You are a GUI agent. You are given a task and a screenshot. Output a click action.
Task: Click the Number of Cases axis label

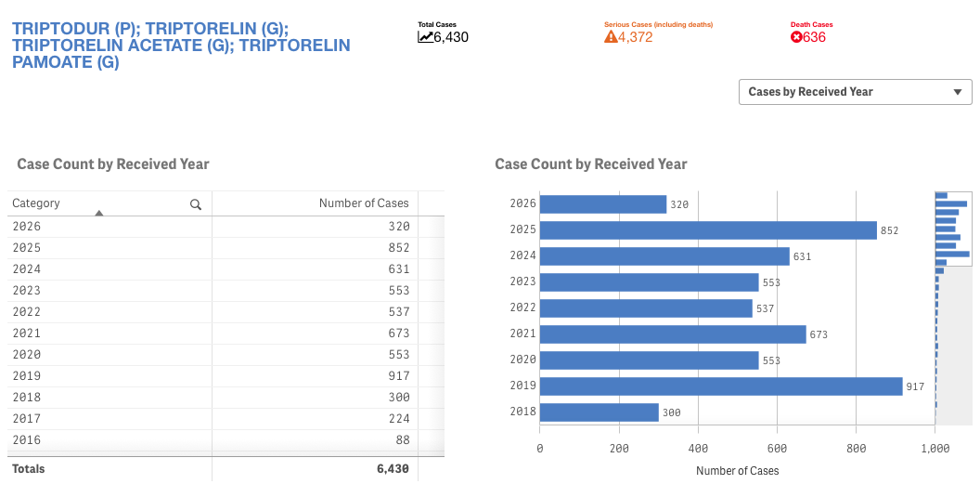point(738,470)
